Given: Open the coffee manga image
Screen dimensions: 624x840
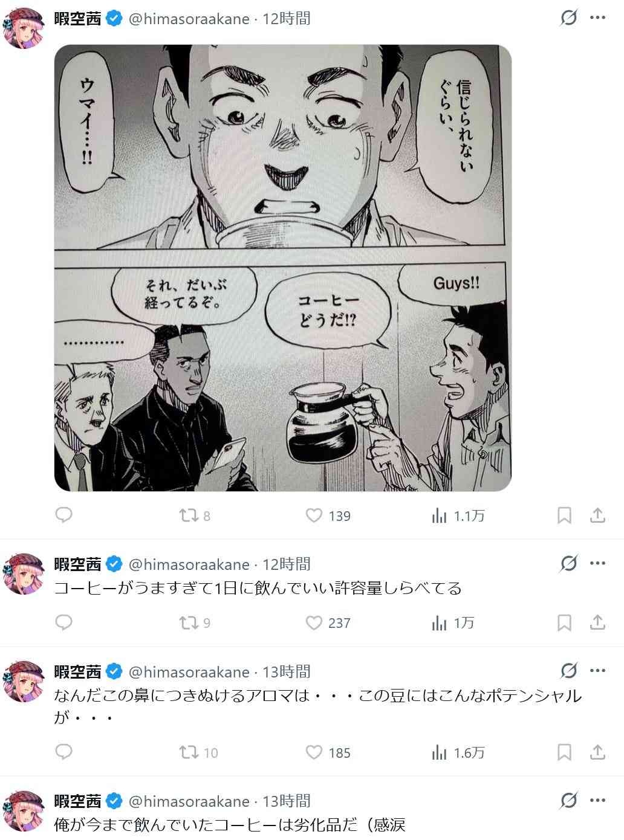Looking at the screenshot, I should [283, 268].
